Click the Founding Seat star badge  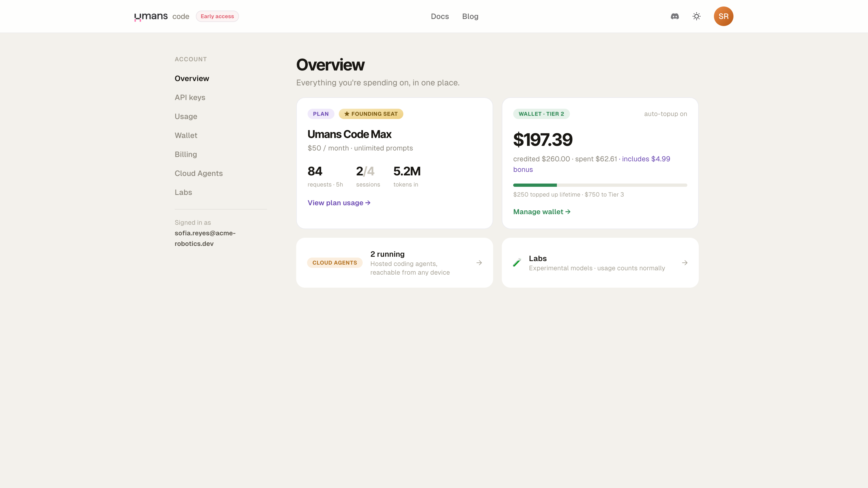371,114
